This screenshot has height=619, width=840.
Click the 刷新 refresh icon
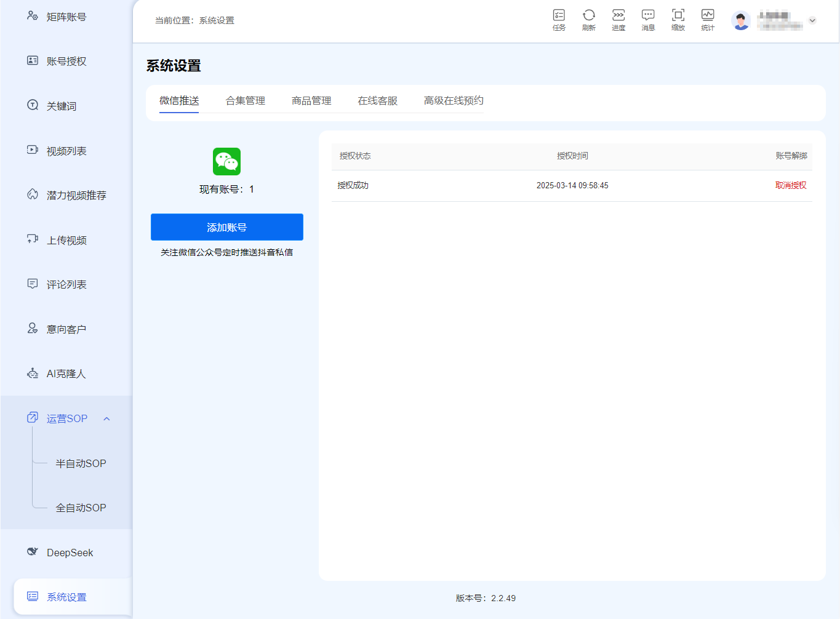click(x=589, y=15)
